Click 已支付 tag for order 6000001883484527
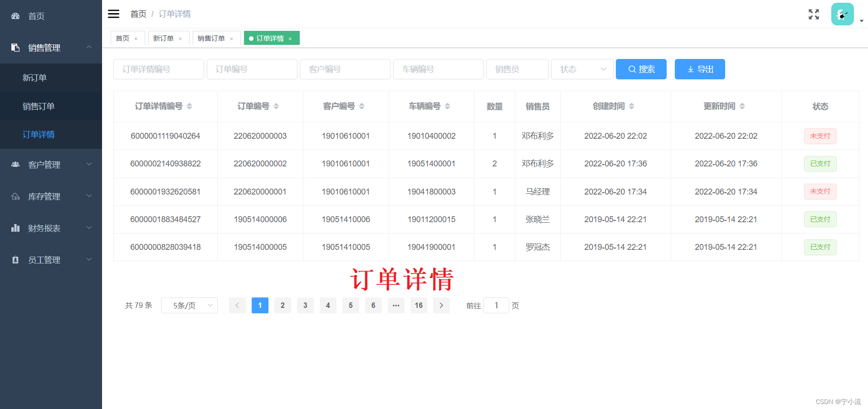Image resolution: width=868 pixels, height=409 pixels. pos(820,219)
